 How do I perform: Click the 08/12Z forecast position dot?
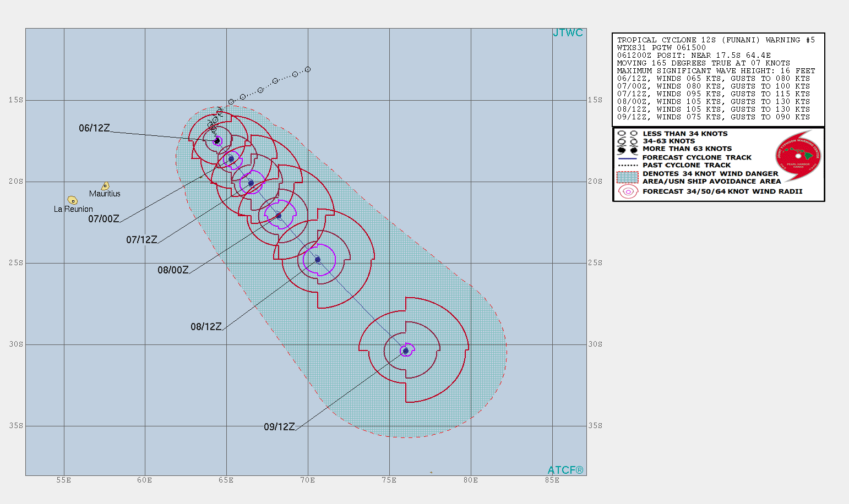(318, 260)
